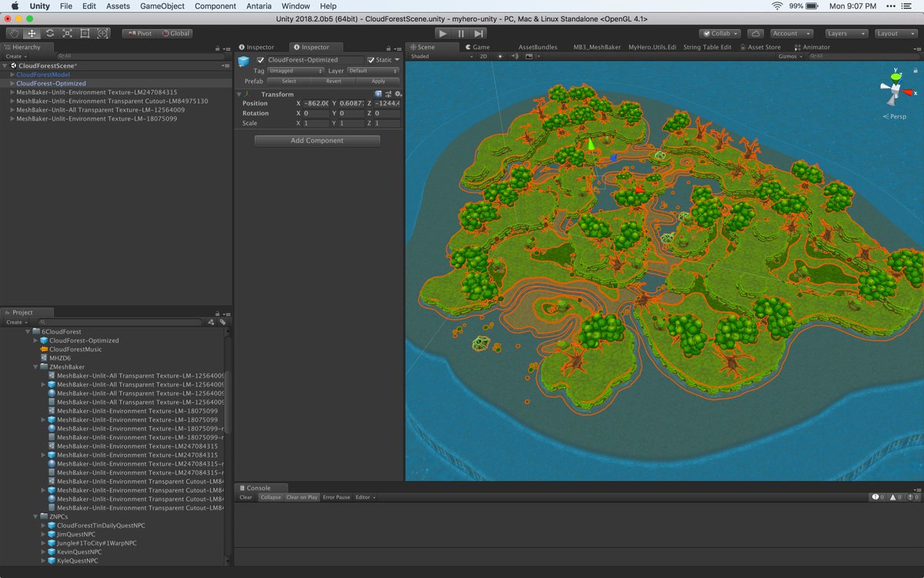Toggle scene lighting sun icon
The width and height of the screenshot is (924, 578).
coord(500,56)
